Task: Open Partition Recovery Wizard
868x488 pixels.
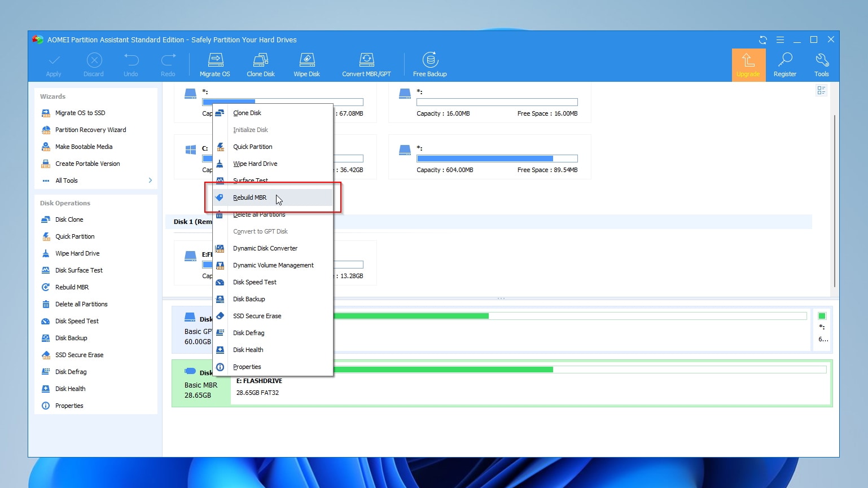Action: click(x=90, y=130)
